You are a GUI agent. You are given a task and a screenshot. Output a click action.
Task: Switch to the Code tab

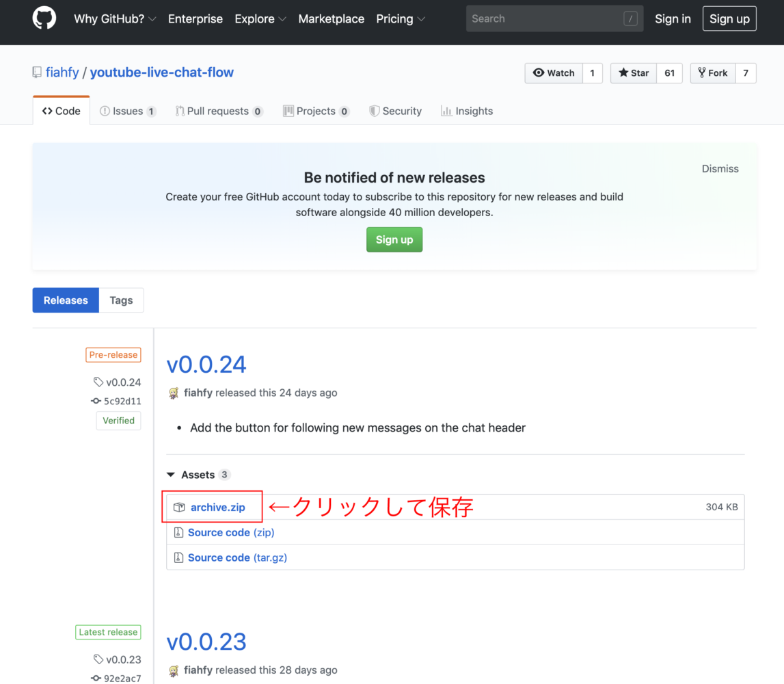(62, 111)
